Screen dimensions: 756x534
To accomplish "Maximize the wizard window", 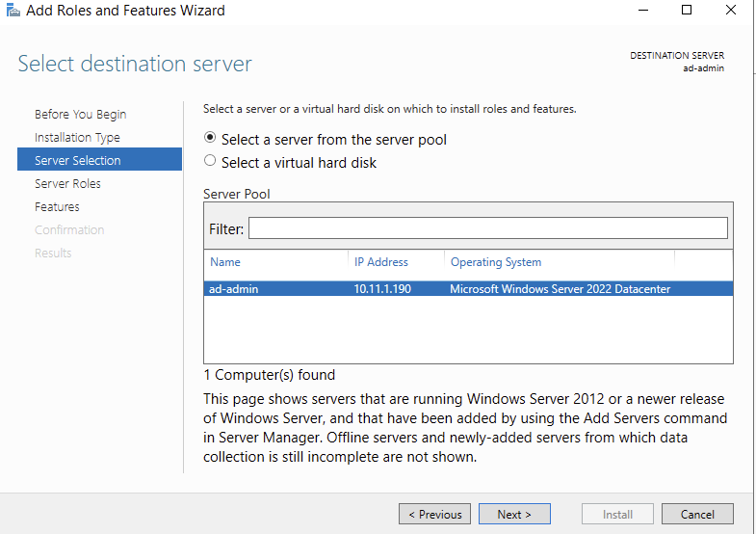I will pyautogui.click(x=687, y=11).
